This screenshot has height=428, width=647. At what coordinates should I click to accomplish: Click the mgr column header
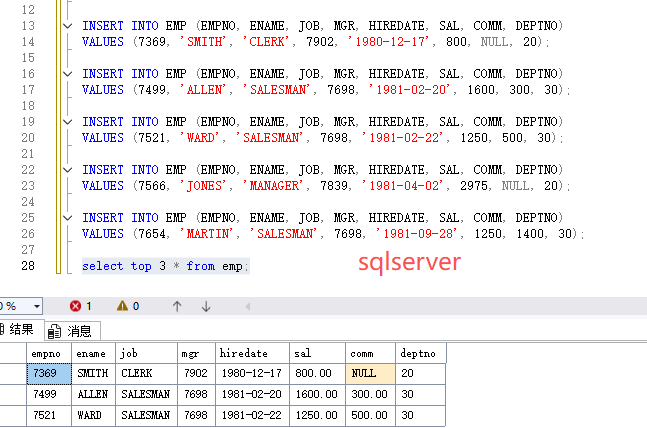pyautogui.click(x=196, y=353)
